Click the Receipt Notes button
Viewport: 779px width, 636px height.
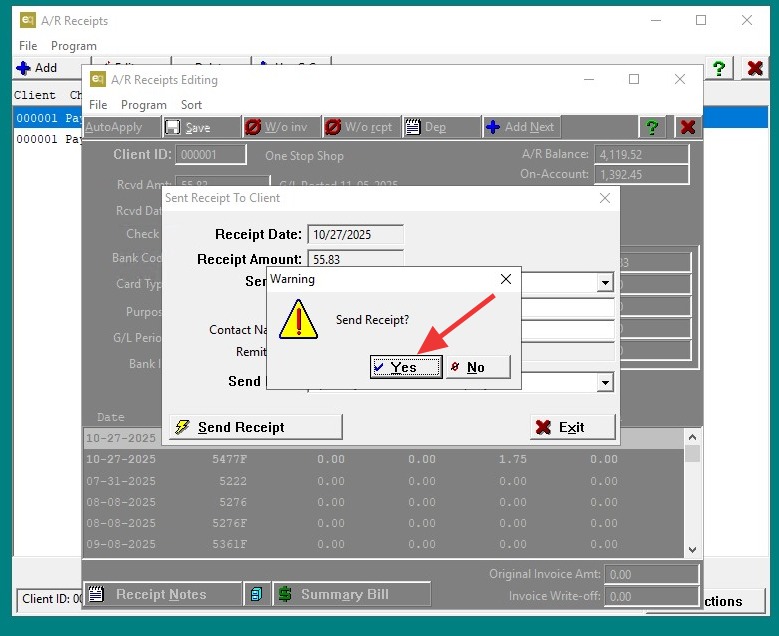point(162,594)
